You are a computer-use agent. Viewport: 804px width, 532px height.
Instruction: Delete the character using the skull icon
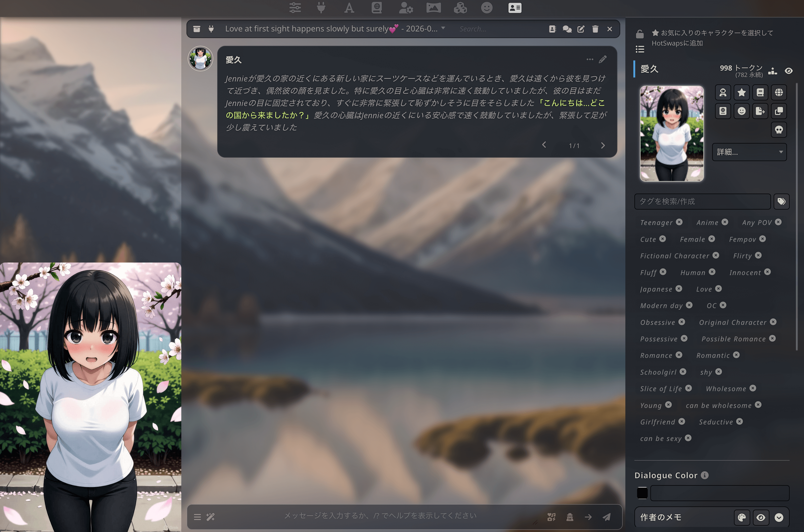pyautogui.click(x=779, y=129)
